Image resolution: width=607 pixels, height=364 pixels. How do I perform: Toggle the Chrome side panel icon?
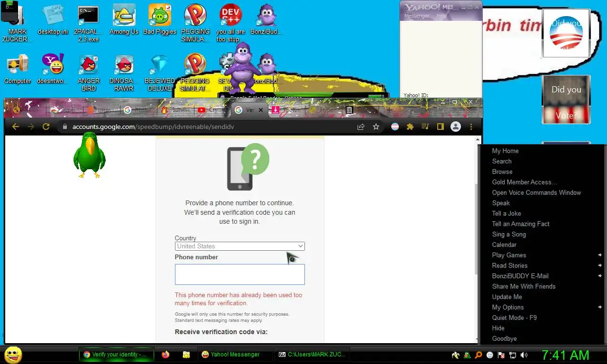tap(441, 127)
